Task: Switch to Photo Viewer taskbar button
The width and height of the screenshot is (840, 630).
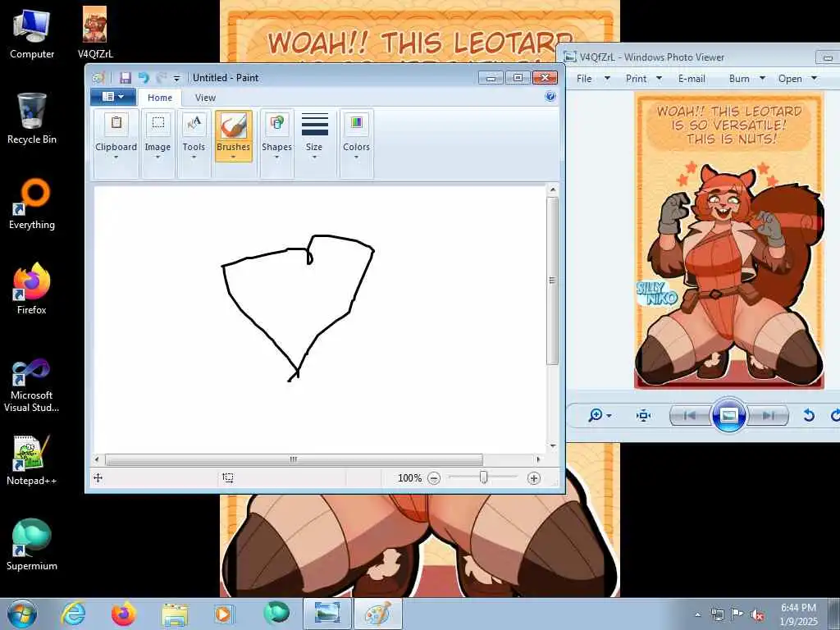Action: point(327,614)
